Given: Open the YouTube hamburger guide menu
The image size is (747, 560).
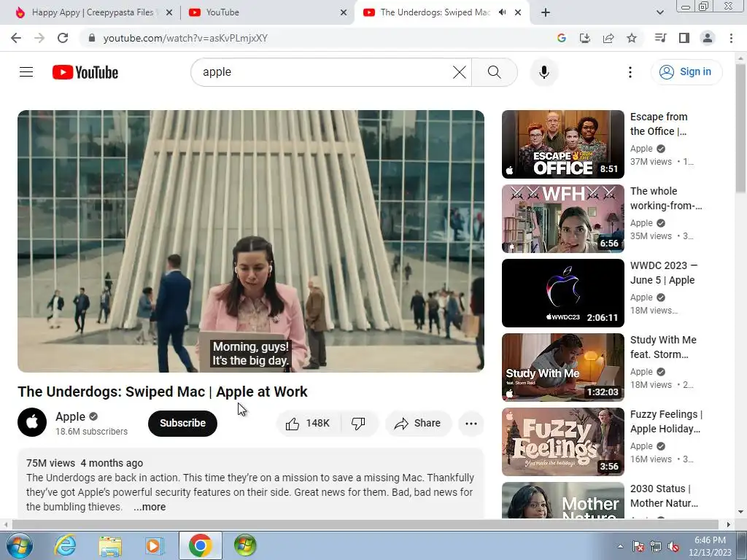Looking at the screenshot, I should pos(26,72).
